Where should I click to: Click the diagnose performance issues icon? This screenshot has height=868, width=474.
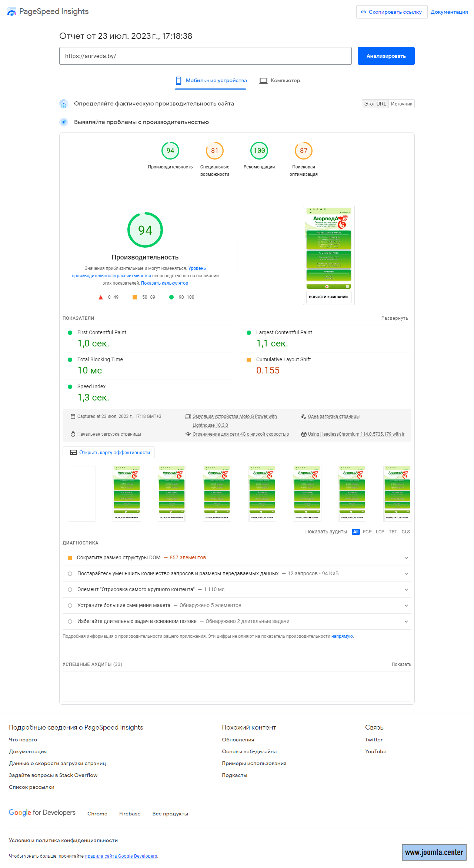[64, 122]
